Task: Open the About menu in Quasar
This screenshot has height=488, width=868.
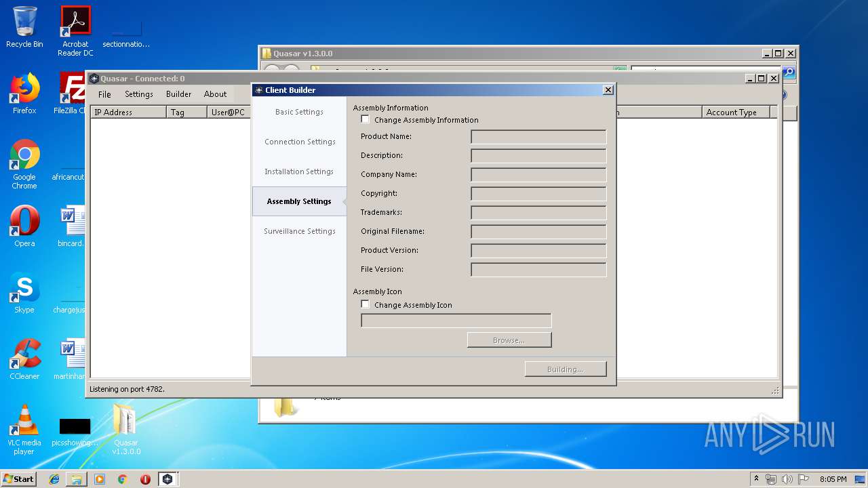Action: point(216,94)
